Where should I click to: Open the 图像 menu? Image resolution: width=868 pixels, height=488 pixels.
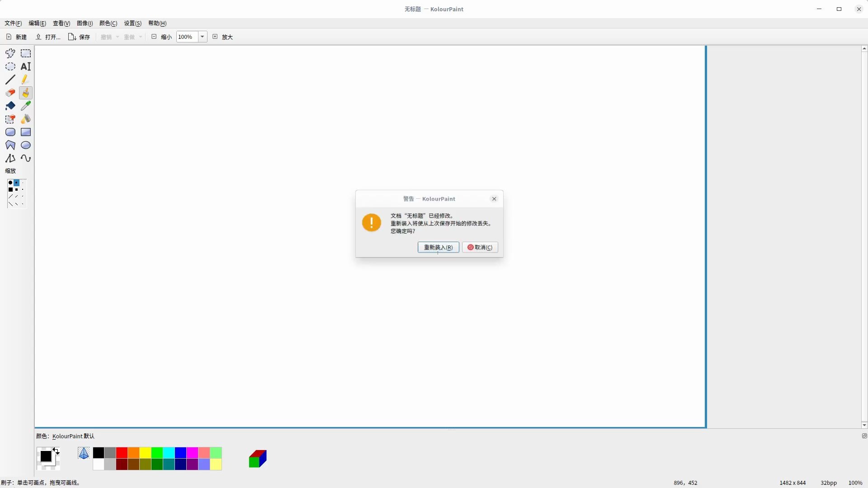pos(84,23)
